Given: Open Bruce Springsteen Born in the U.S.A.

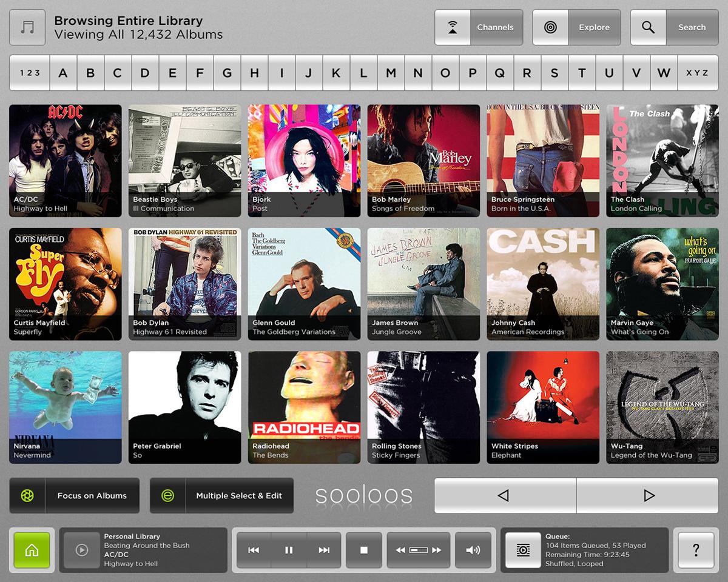Looking at the screenshot, I should click(x=543, y=161).
